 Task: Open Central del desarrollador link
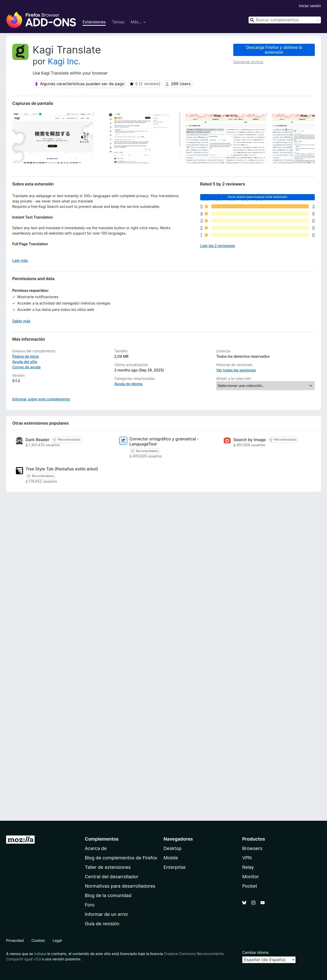[x=112, y=877]
